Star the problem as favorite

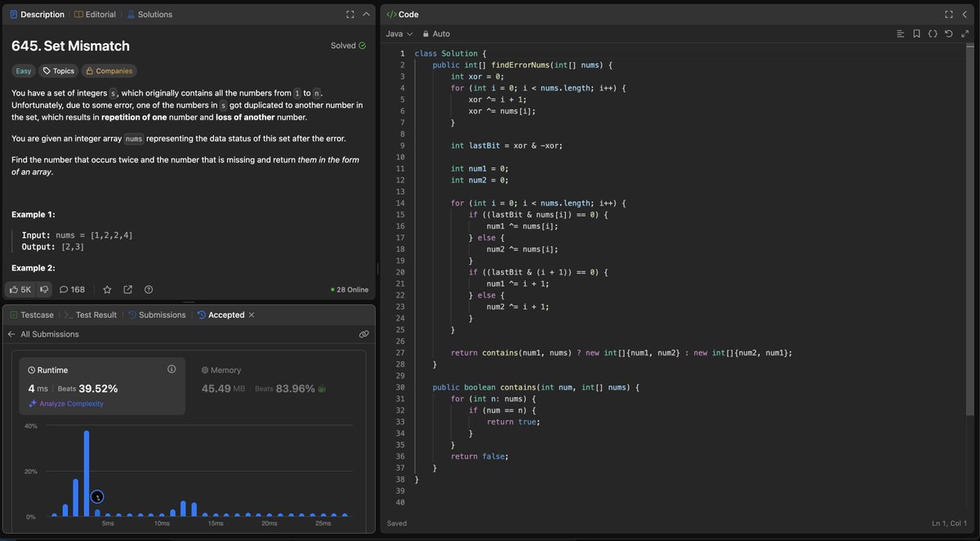[x=107, y=289]
